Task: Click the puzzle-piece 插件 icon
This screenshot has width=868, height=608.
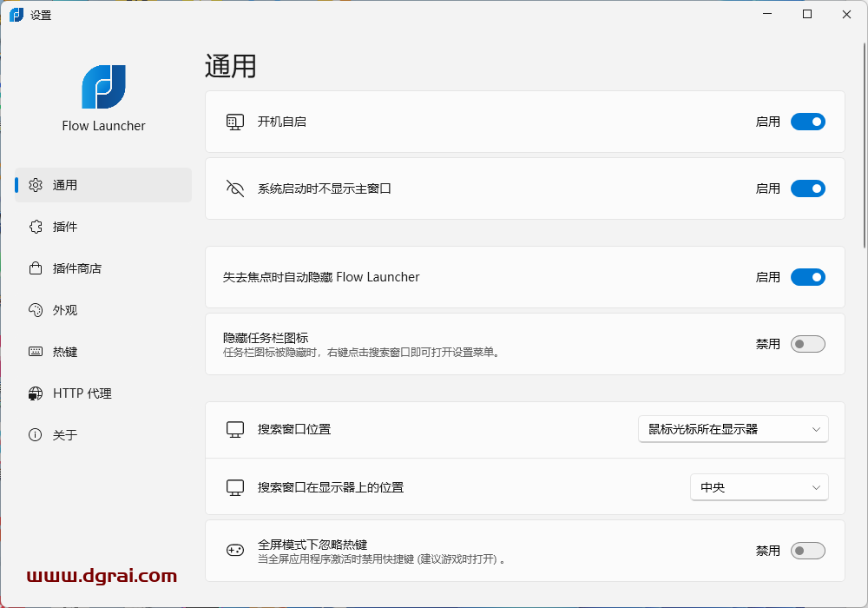Action: 36,227
